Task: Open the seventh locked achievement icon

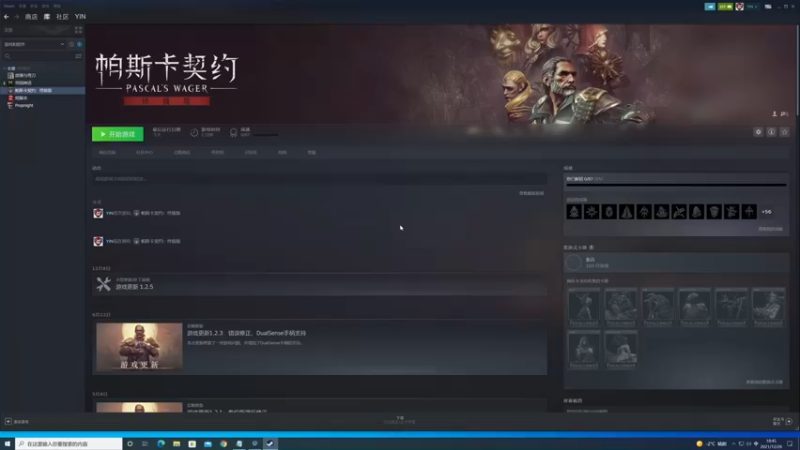Action: (x=679, y=212)
